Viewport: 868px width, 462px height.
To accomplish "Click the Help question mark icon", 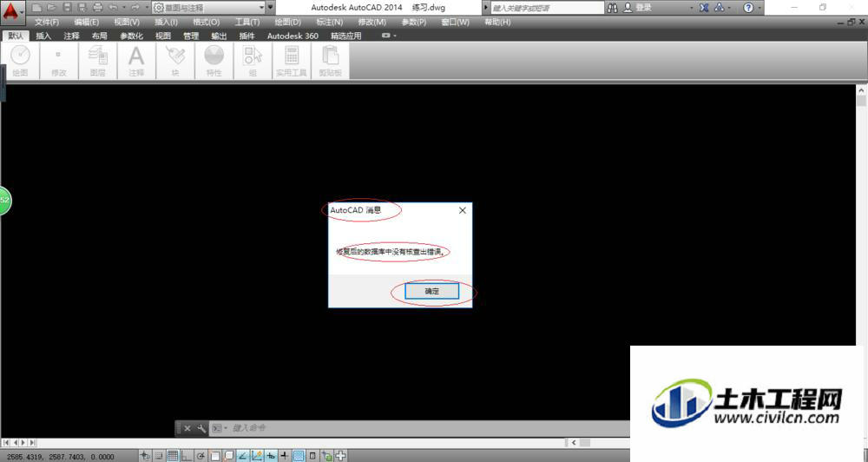I will pos(748,8).
